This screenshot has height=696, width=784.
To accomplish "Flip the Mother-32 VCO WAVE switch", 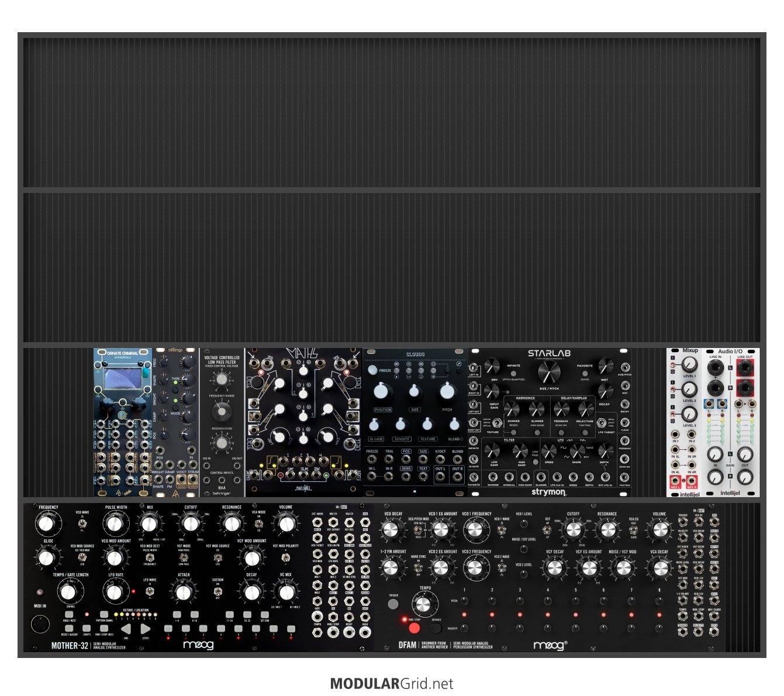I will tap(82, 524).
